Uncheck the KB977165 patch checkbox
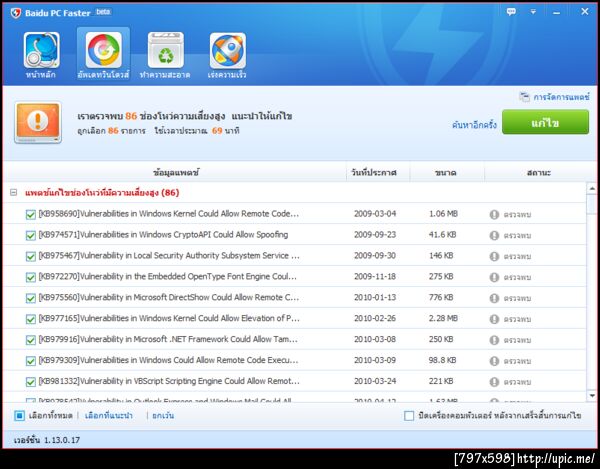600x469 pixels. 31,319
